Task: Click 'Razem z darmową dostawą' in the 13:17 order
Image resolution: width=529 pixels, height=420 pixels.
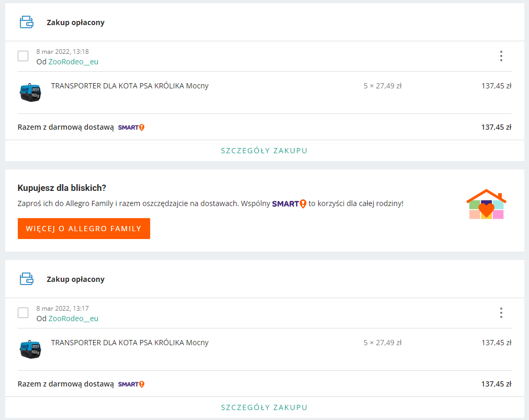Action: (x=66, y=384)
